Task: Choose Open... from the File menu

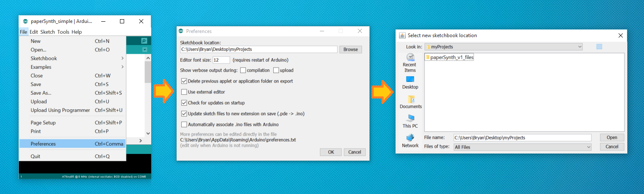Action: (x=72, y=50)
